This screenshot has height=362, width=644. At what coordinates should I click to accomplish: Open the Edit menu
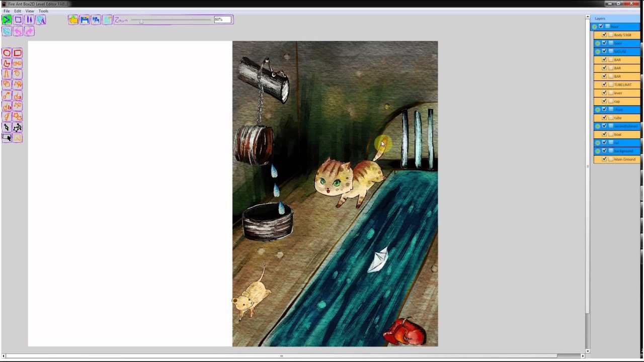[x=18, y=11]
